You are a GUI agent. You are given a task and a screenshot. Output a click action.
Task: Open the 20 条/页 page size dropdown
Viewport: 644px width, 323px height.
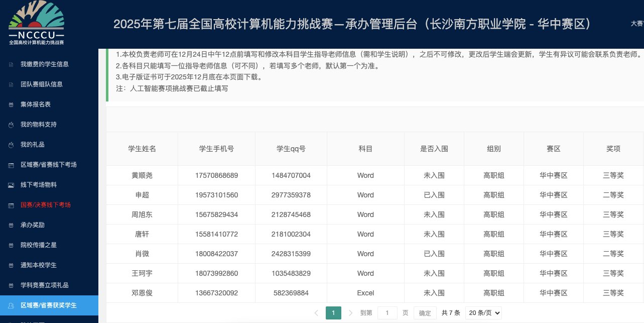483,312
